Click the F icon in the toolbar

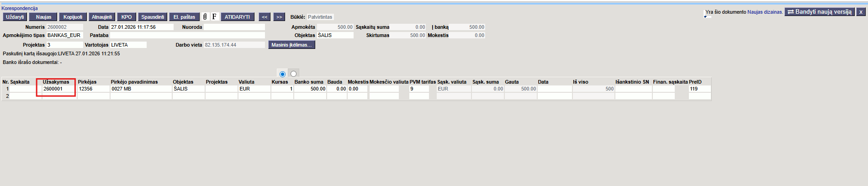(214, 17)
